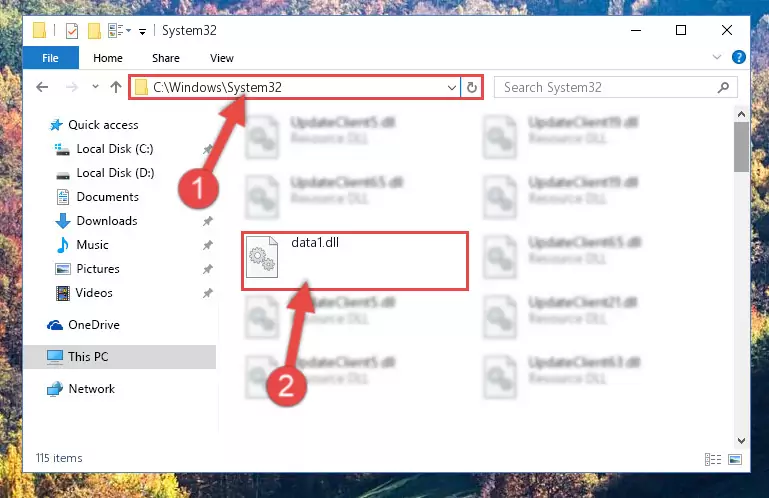The height and width of the screenshot is (498, 769).
Task: Select OneDrive in the navigation pane
Action: 94,325
